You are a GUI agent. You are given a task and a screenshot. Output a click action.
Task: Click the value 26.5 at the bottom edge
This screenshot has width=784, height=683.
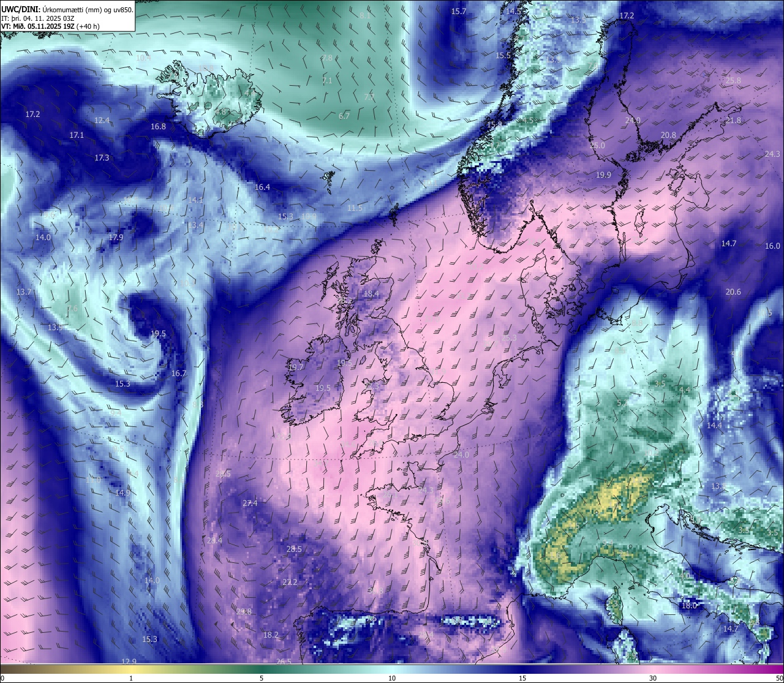click(x=284, y=662)
